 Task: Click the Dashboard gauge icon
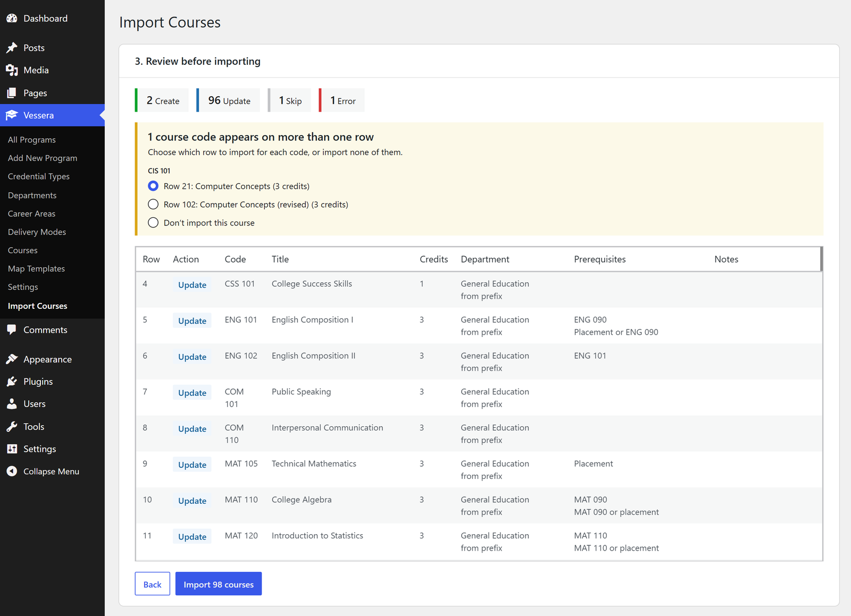click(x=12, y=18)
